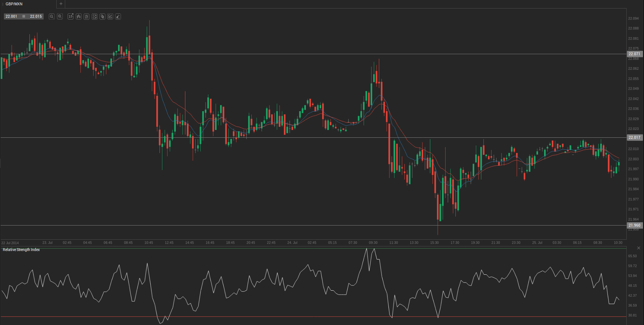Add a new chart tab with plus
Image resolution: width=644 pixels, height=325 pixels.
tap(61, 4)
